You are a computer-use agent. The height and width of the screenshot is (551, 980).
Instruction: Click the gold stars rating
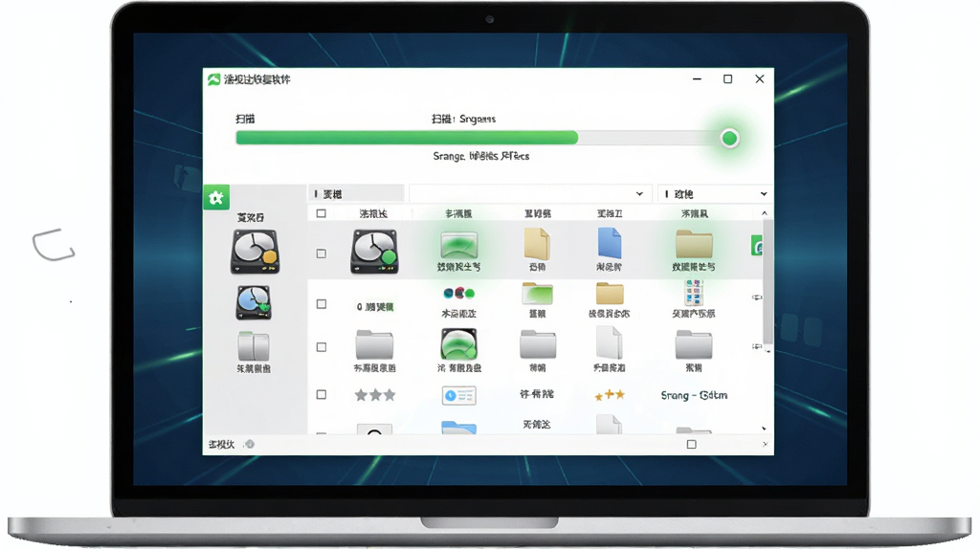[610, 395]
